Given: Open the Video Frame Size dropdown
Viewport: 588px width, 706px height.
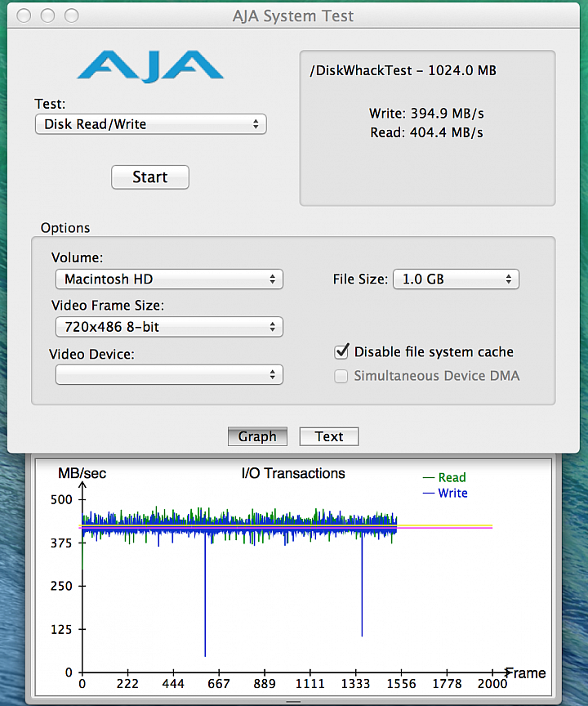Looking at the screenshot, I should [x=169, y=327].
